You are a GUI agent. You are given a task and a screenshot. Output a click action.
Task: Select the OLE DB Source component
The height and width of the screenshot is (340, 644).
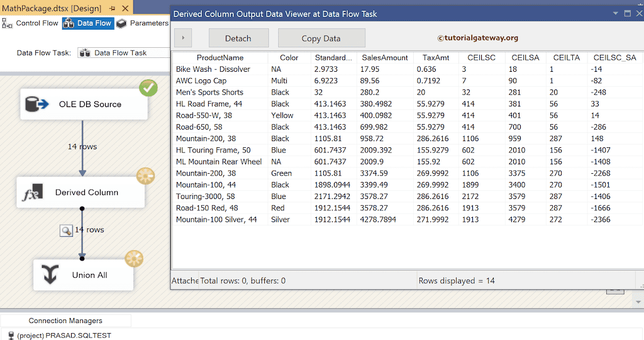tap(84, 104)
